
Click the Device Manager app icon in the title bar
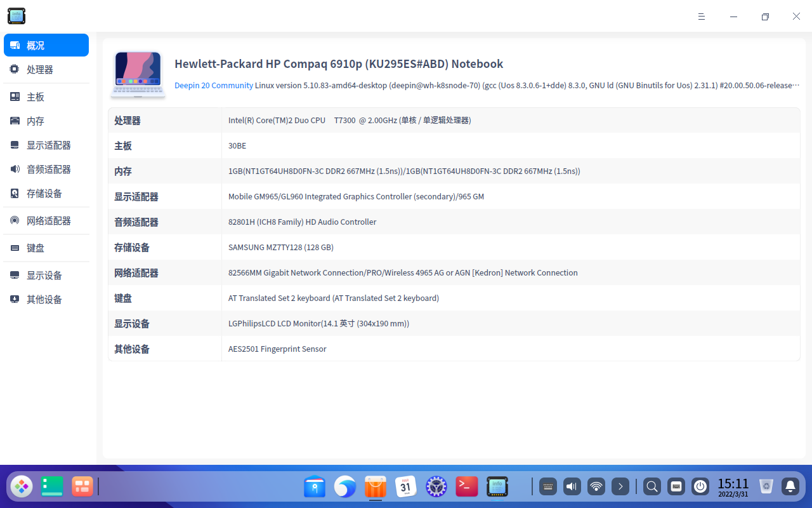(x=16, y=16)
